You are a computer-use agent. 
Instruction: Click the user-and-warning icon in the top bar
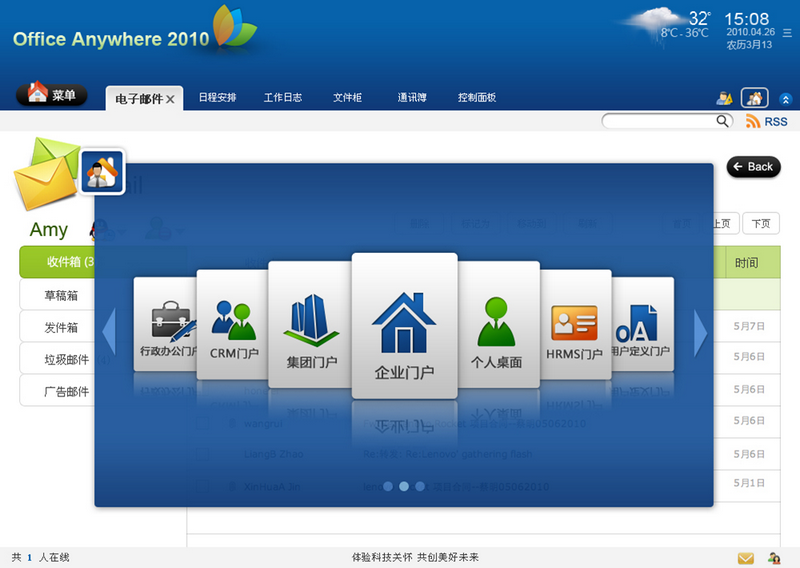724,98
